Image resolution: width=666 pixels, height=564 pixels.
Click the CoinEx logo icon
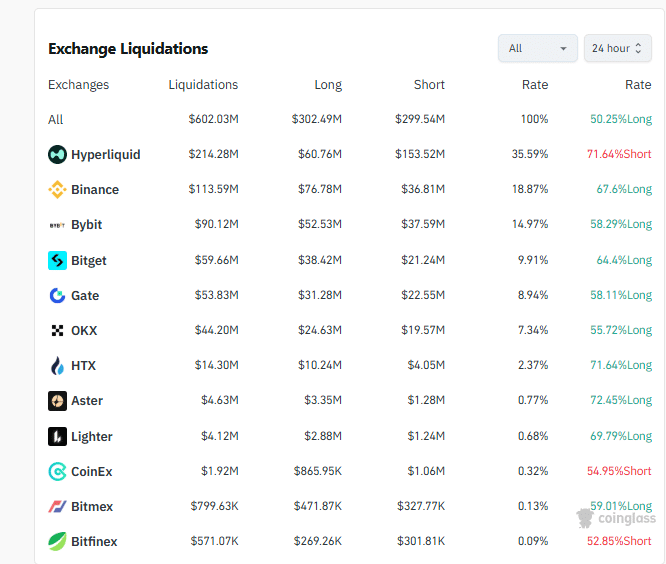click(x=57, y=471)
